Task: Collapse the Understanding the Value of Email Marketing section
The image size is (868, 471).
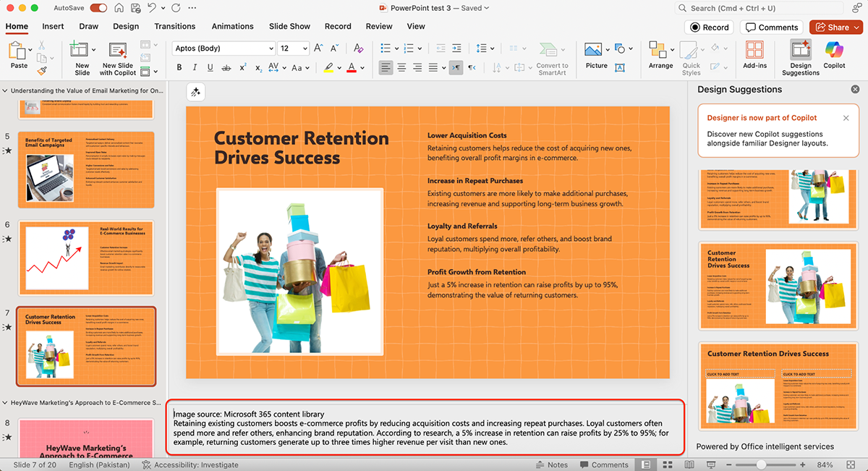Action: pos(7,91)
